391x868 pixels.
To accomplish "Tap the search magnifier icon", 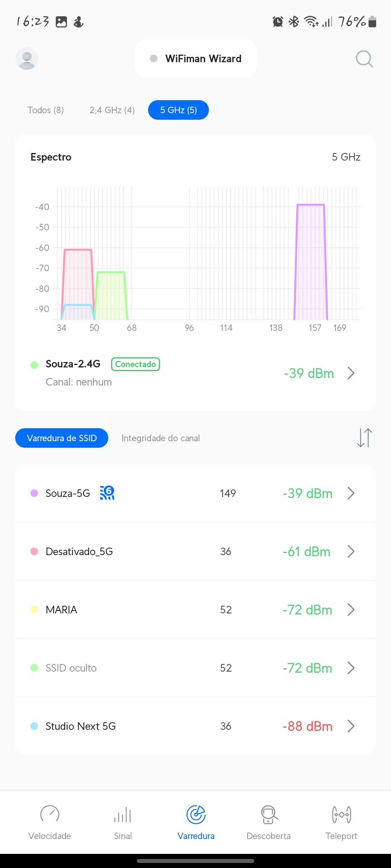I will click(x=364, y=59).
